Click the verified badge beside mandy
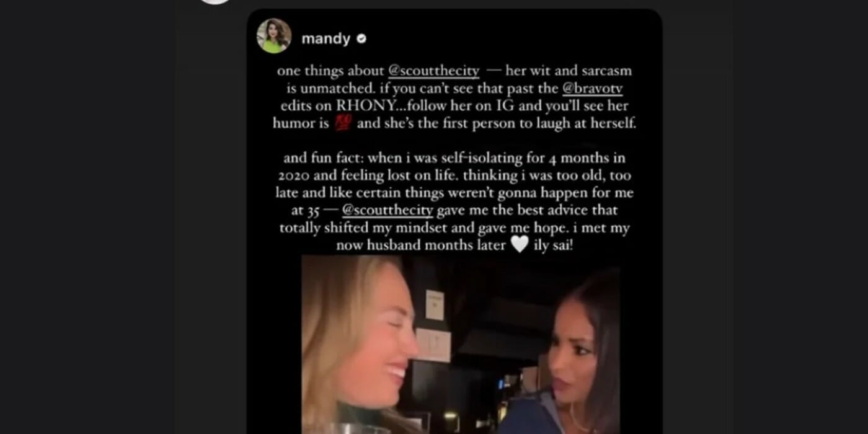Screen dimensions: 868x434 click(362, 39)
